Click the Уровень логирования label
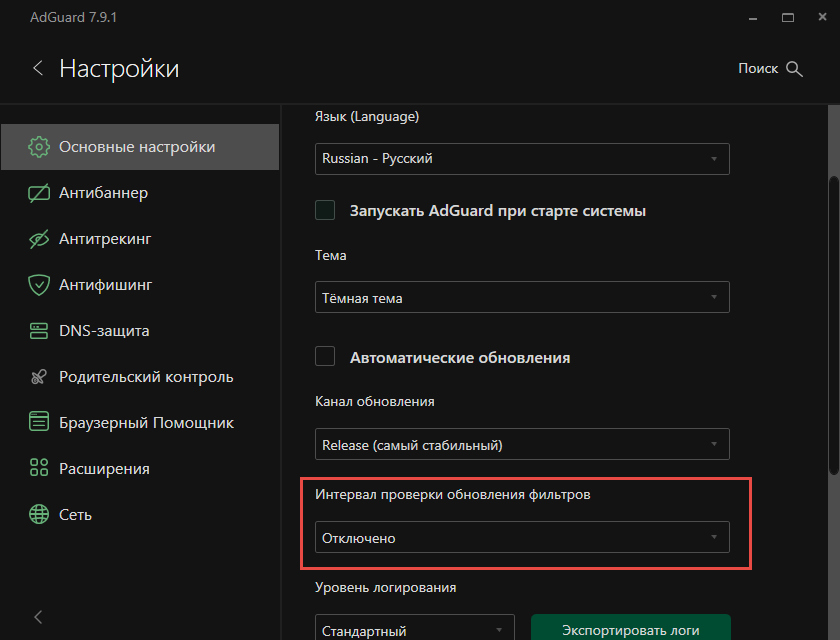840x640 pixels. coord(386,588)
